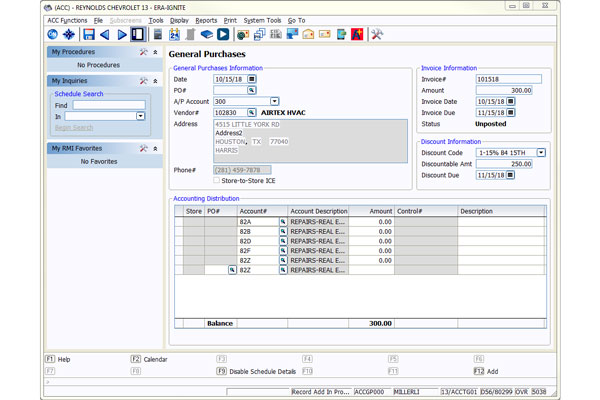The width and height of the screenshot is (600, 400).
Task: Open the Discount Code dropdown
Action: coord(541,153)
